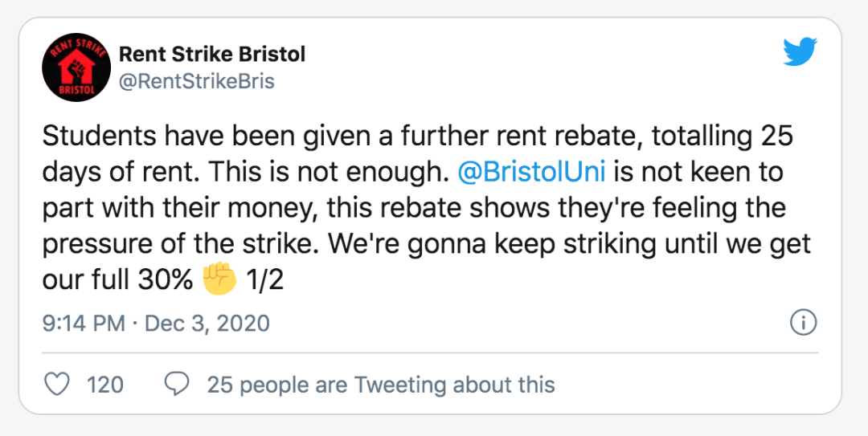Viewport: 868px width, 436px height.
Task: Open the tweet info icon
Action: [804, 323]
